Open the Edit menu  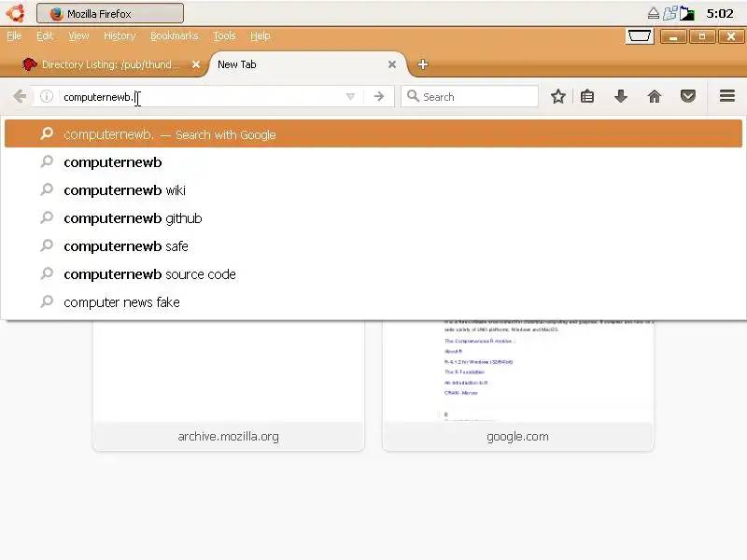point(45,35)
